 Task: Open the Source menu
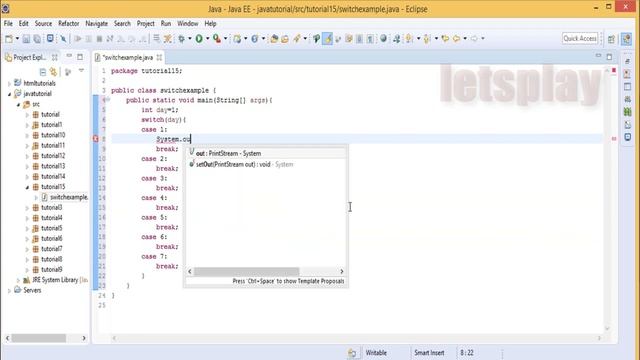pyautogui.click(x=43, y=24)
